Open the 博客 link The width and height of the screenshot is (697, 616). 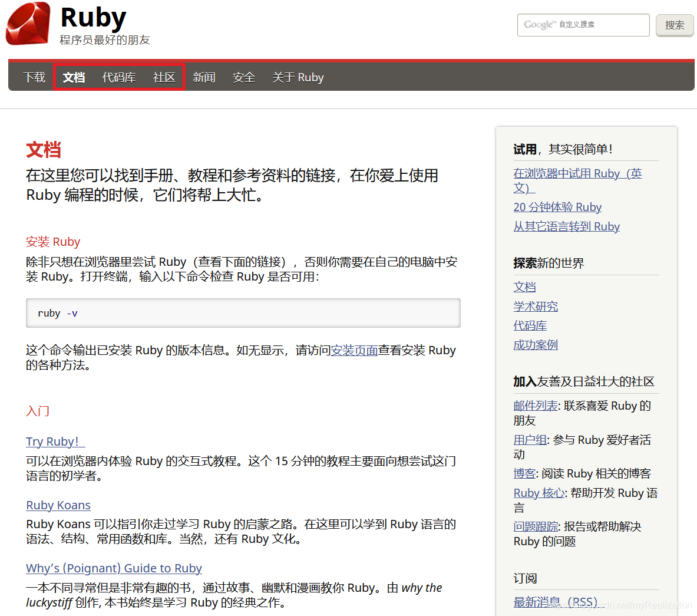(x=524, y=473)
